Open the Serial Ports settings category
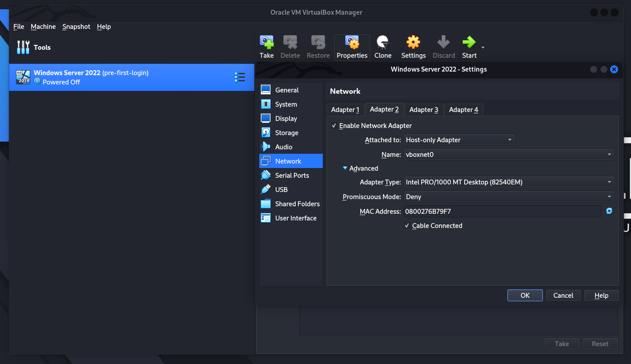Screen dimensions: 631x364 (291, 175)
